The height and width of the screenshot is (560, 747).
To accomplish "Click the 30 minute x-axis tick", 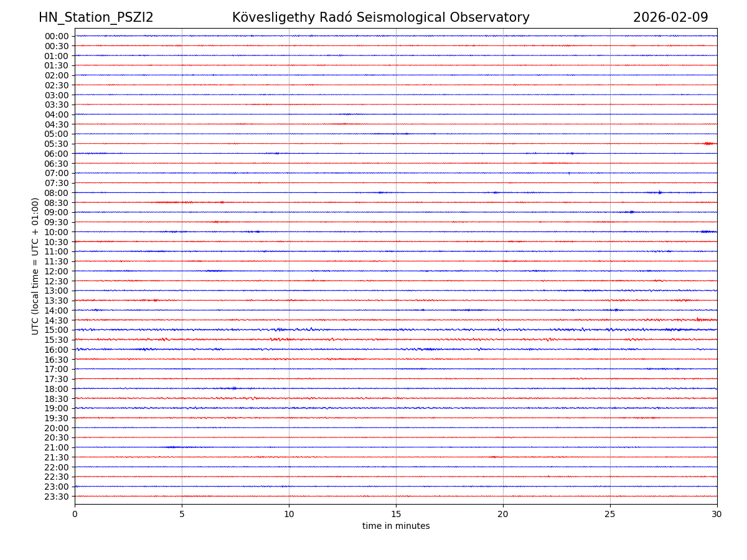I will [x=717, y=515].
